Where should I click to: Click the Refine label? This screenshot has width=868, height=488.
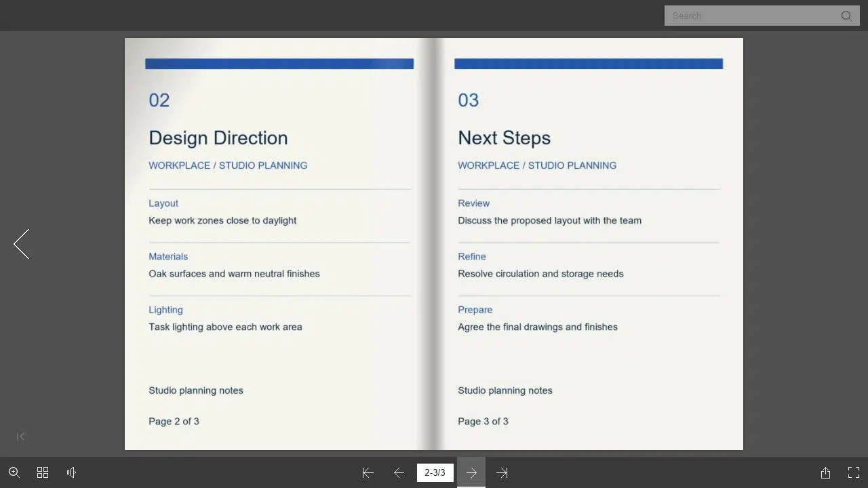472,256
